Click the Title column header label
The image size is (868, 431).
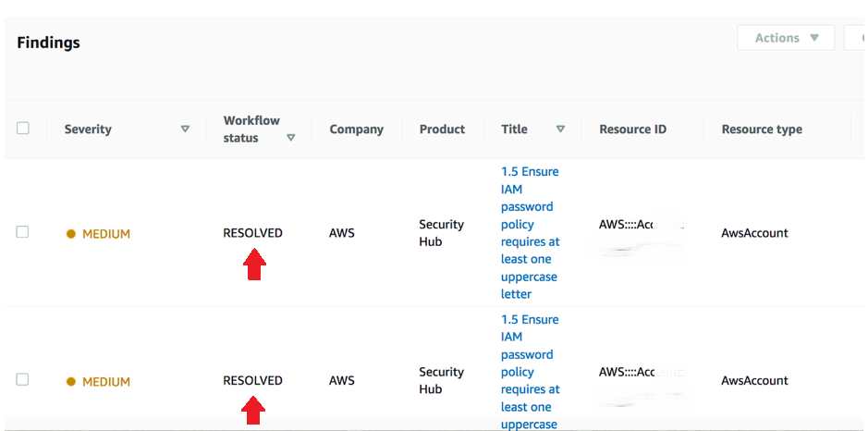point(514,129)
